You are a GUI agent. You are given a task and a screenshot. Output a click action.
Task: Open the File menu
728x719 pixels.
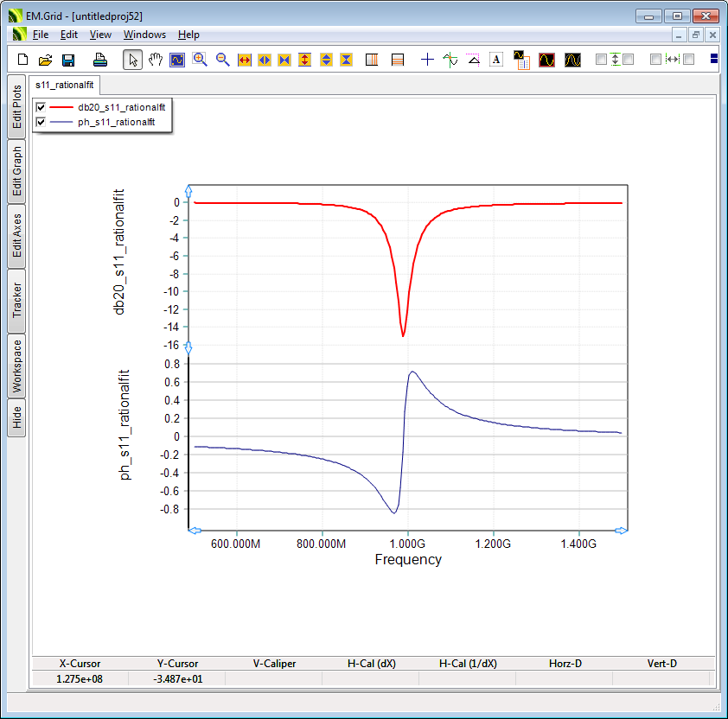tap(41, 35)
